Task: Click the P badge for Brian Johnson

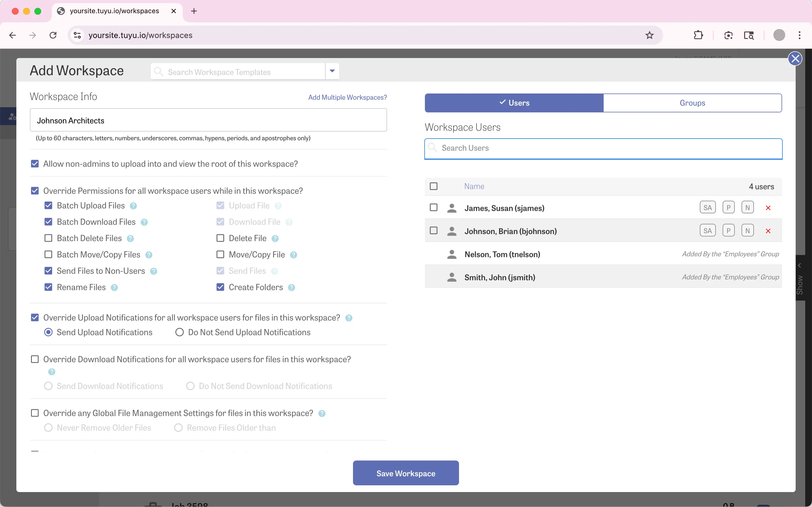Action: (x=728, y=231)
